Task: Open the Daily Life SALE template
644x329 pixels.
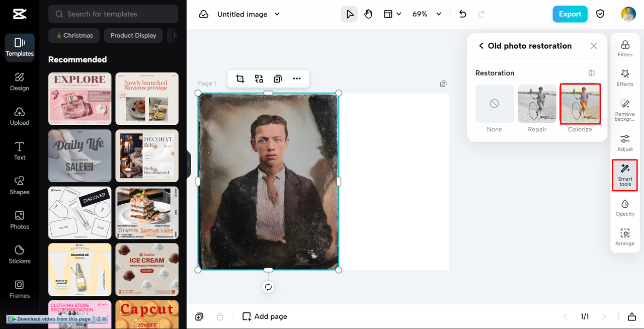Action: 80,156
